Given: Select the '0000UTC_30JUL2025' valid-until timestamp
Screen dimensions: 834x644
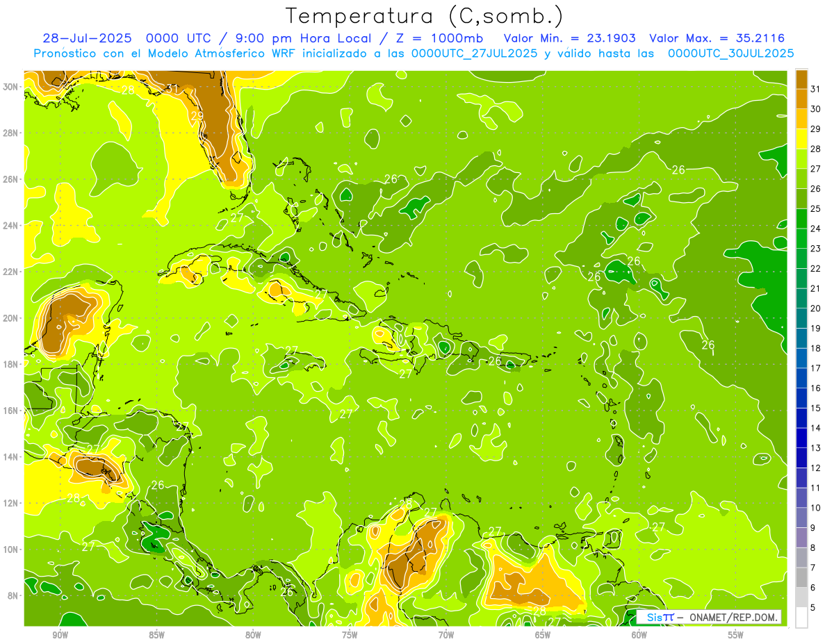Looking at the screenshot, I should point(730,53).
